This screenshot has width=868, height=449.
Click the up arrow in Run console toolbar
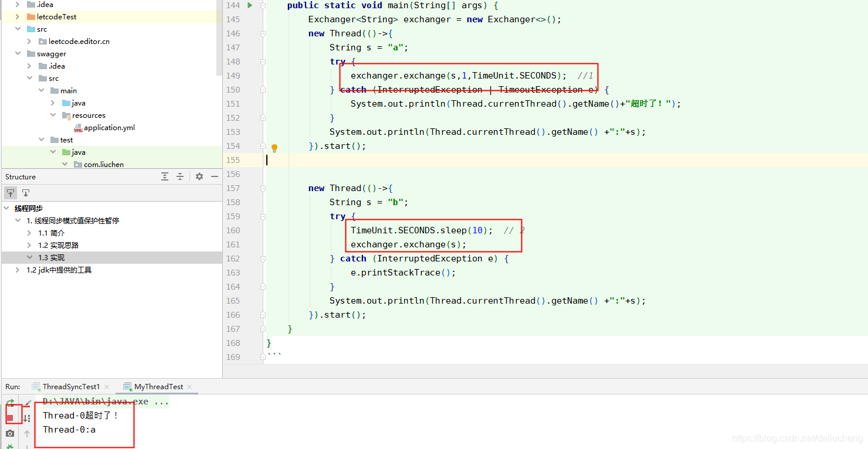click(x=27, y=434)
